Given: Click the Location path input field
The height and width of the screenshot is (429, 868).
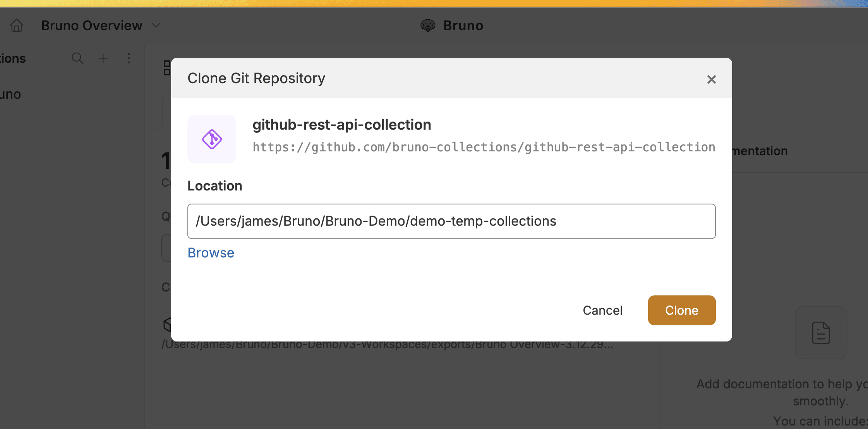Looking at the screenshot, I should click(451, 221).
